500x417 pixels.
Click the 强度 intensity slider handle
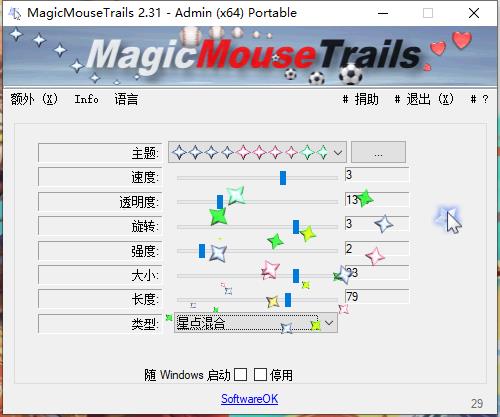(202, 251)
